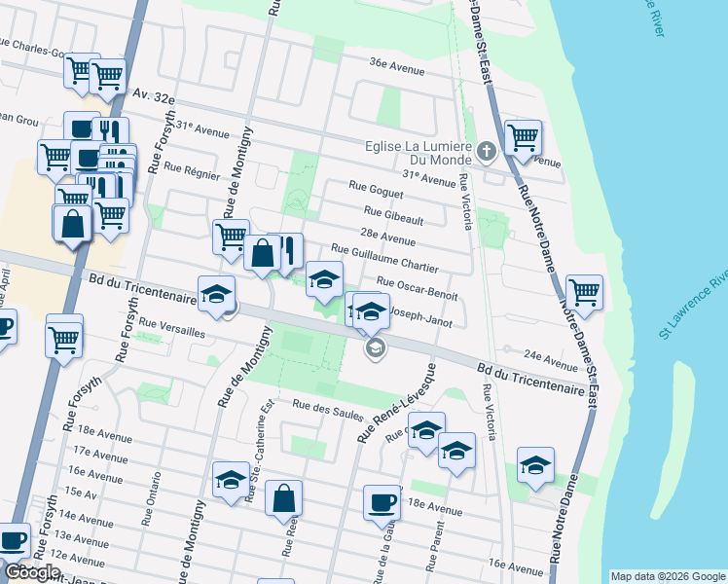728x584 pixels.
Task: Click the 36e Avenue label
Action: pos(397,66)
